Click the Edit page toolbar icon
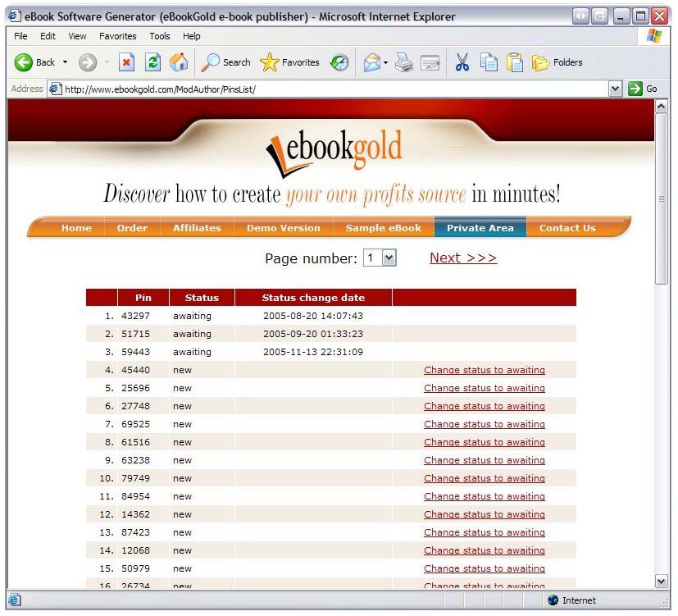This screenshot has height=616, width=678. [x=430, y=62]
